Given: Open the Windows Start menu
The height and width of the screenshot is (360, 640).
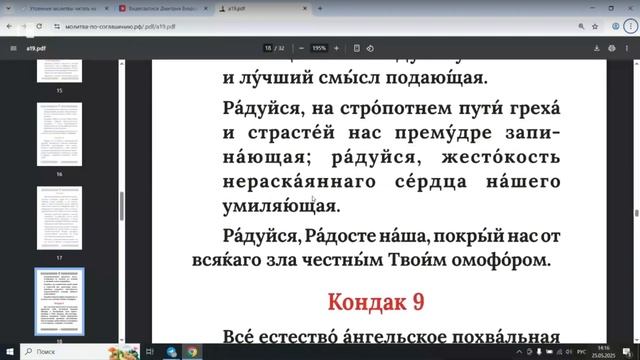Looking at the screenshot, I should (9, 351).
